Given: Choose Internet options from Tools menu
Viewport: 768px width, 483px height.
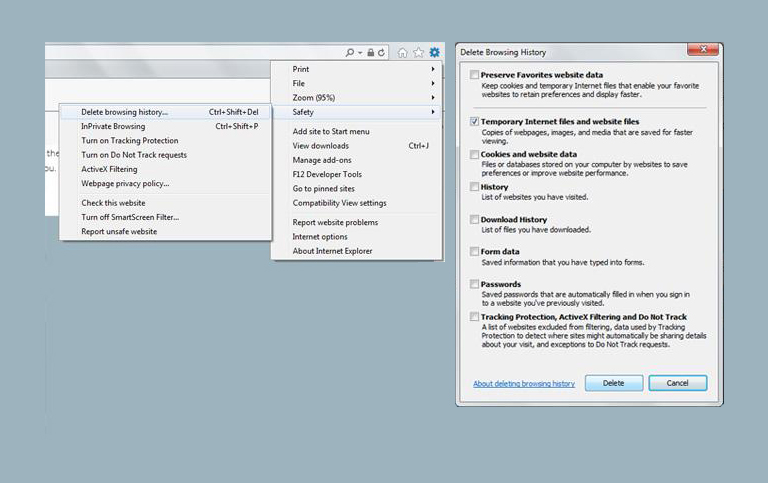Looking at the screenshot, I should click(320, 237).
